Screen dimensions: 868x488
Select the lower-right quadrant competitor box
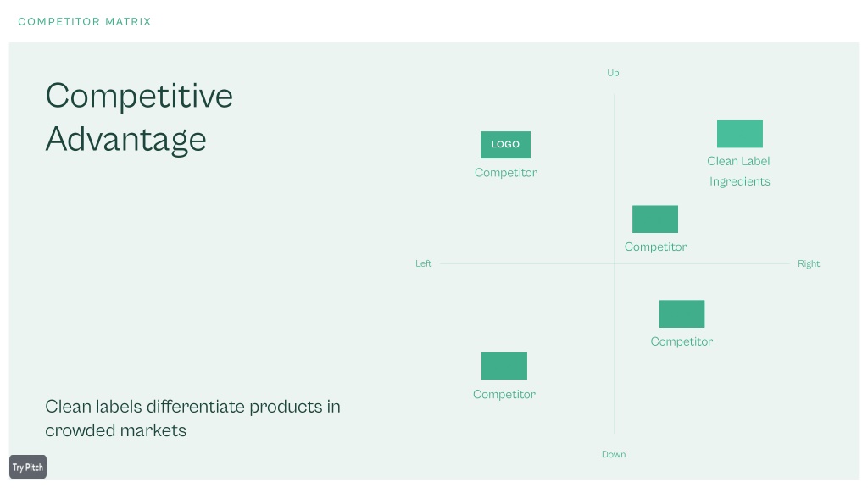(682, 313)
